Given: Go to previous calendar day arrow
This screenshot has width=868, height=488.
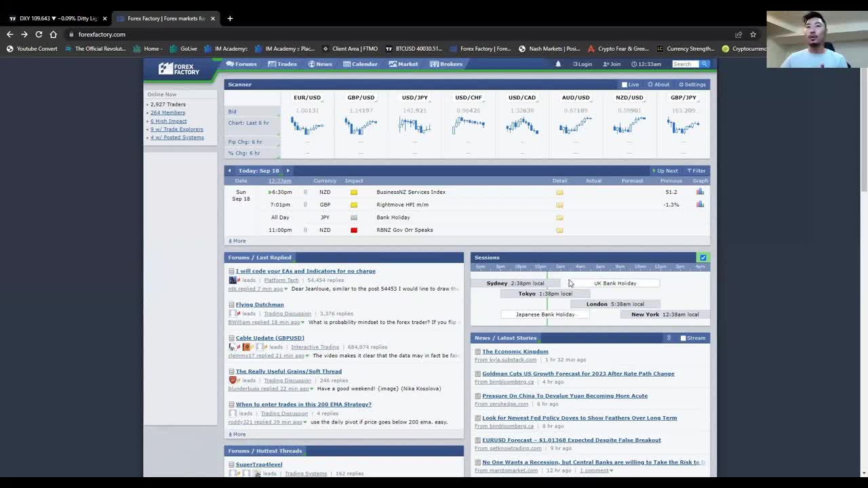Looking at the screenshot, I should (x=229, y=171).
